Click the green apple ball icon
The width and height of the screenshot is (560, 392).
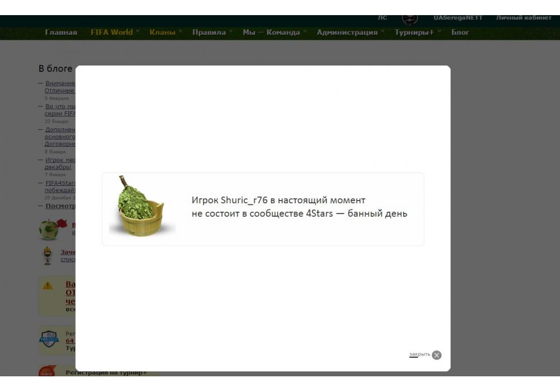[x=49, y=228]
